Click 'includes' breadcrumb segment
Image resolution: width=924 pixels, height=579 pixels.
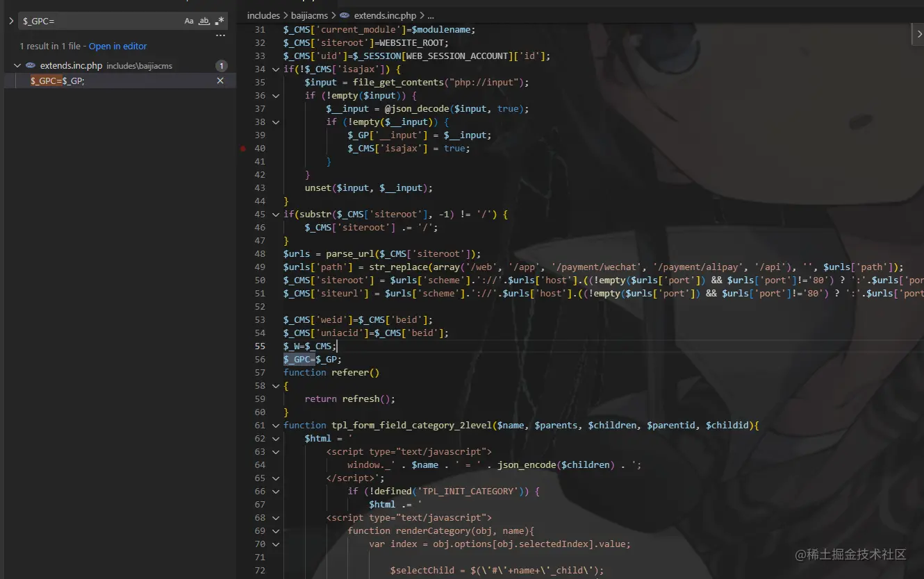pyautogui.click(x=263, y=15)
